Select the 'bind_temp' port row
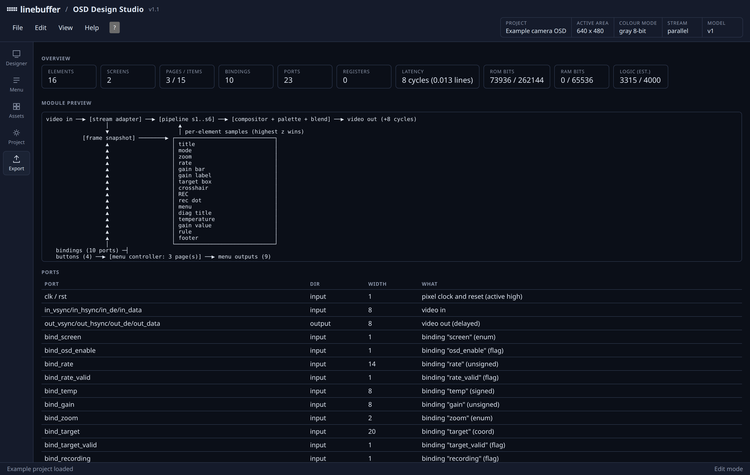750x475 pixels. pos(391,391)
